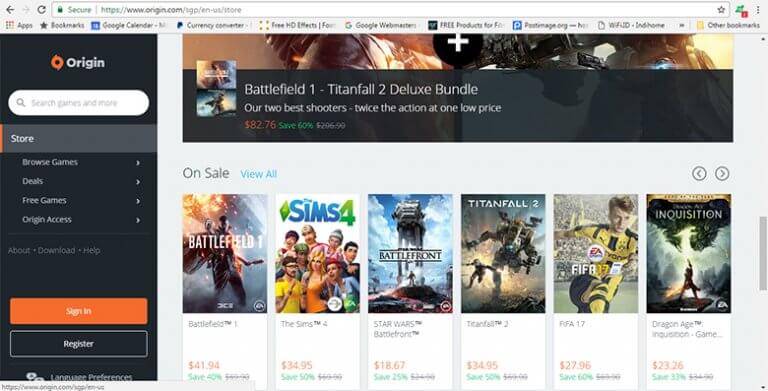Image resolution: width=768 pixels, height=391 pixels.
Task: Go to previous On Sale carousel page
Action: click(699, 173)
